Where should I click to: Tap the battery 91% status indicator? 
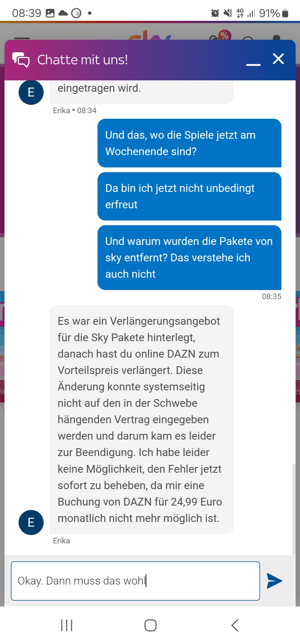coord(274,13)
